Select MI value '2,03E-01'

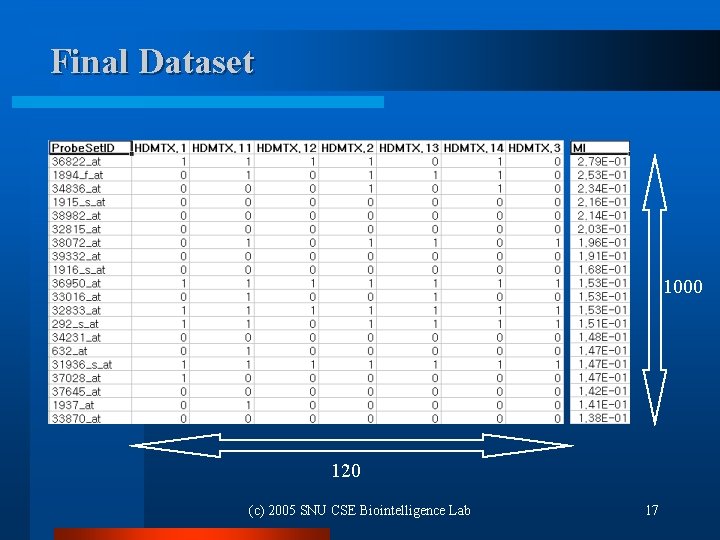pyautogui.click(x=600, y=229)
